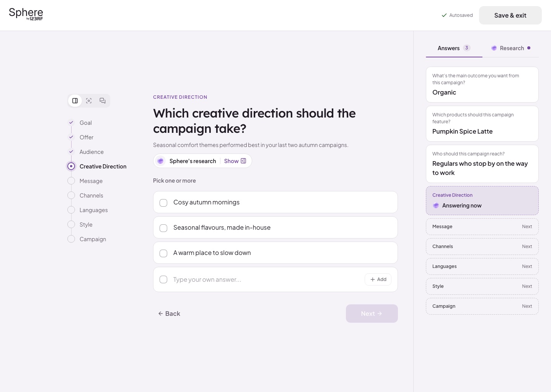Focus the Type your own answer field
Image resolution: width=551 pixels, height=392 pixels.
(x=266, y=279)
